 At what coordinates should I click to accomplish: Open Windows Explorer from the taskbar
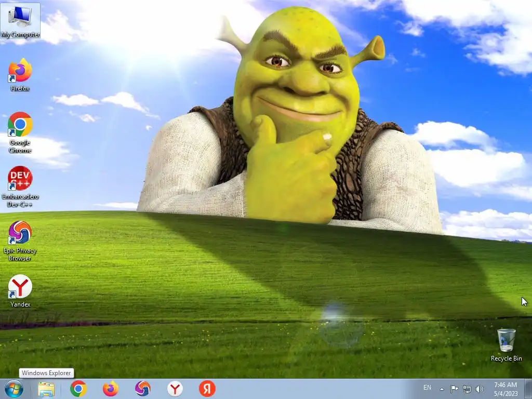point(46,389)
